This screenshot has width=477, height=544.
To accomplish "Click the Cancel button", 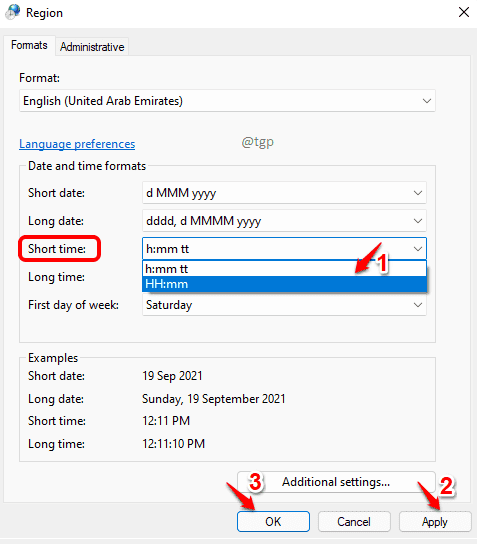I will [x=354, y=521].
